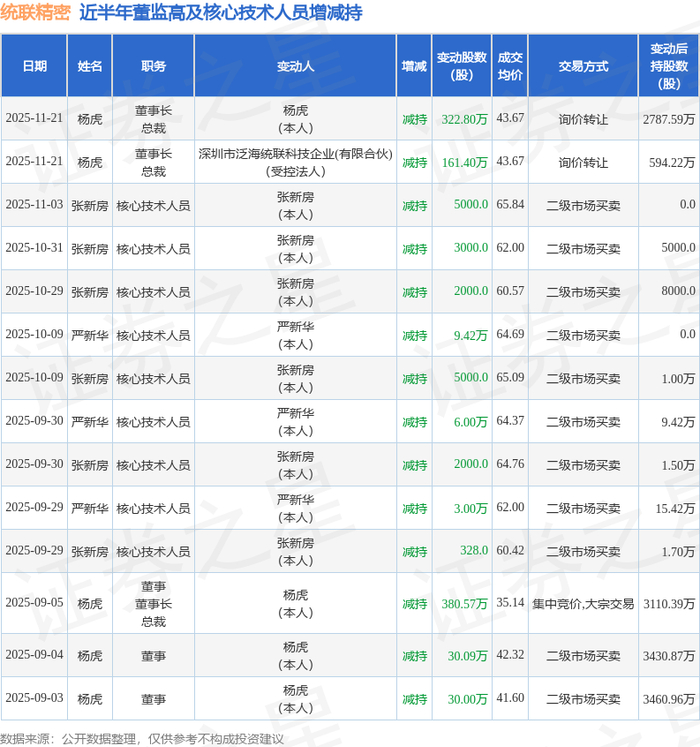Click the 增减 column header
The image size is (700, 747).
pos(414,66)
